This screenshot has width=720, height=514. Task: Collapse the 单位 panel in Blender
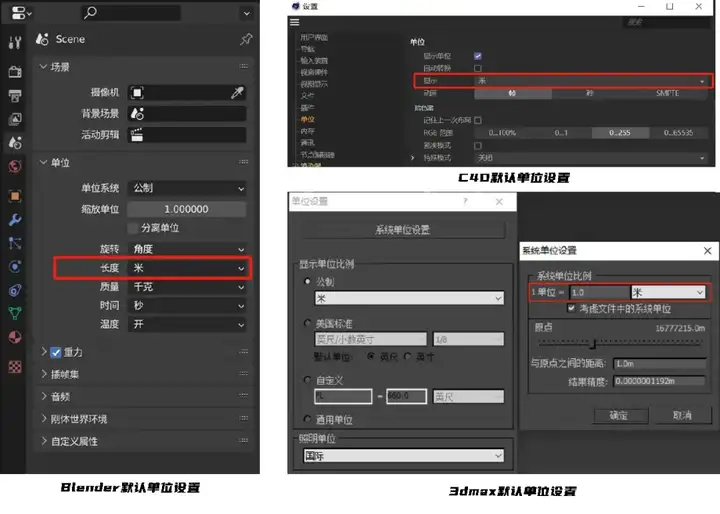coord(43,162)
